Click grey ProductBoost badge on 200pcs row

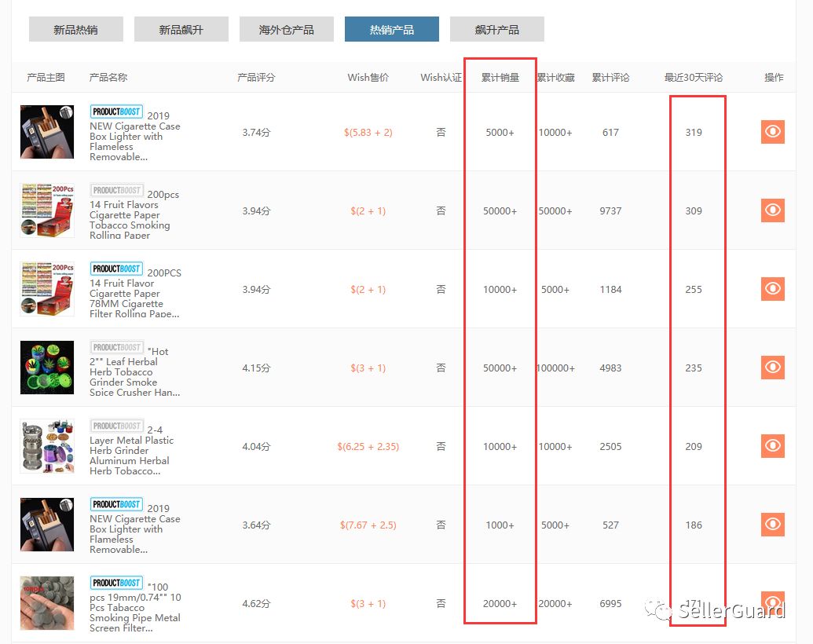click(x=117, y=190)
